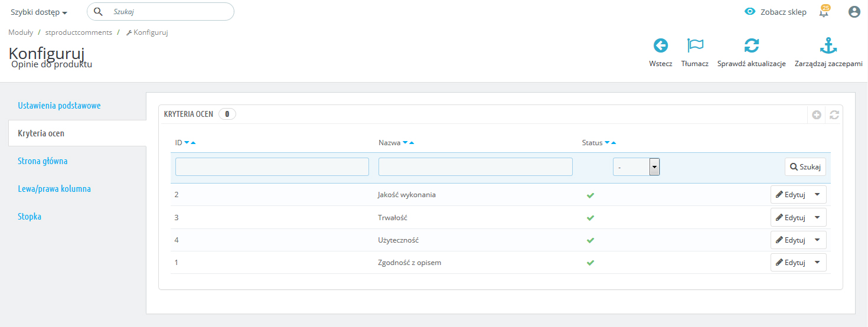
Task: Click the Wstecz back arrow icon
Action: click(x=660, y=45)
